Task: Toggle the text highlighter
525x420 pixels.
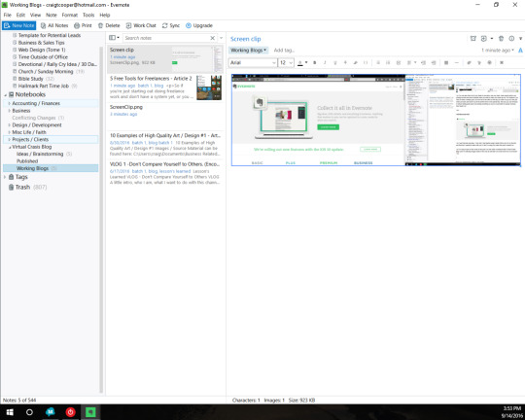Action: (355, 62)
